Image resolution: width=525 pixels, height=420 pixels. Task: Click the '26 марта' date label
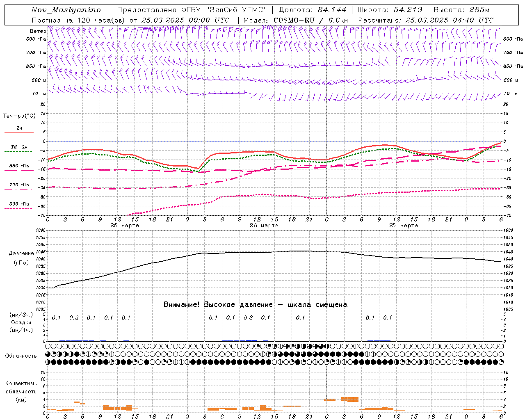(264, 226)
